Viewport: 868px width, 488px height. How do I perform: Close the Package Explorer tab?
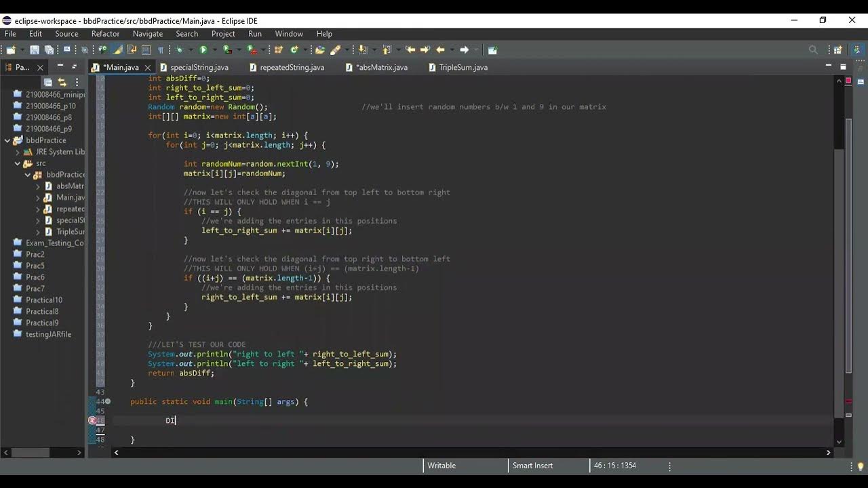[x=40, y=67]
